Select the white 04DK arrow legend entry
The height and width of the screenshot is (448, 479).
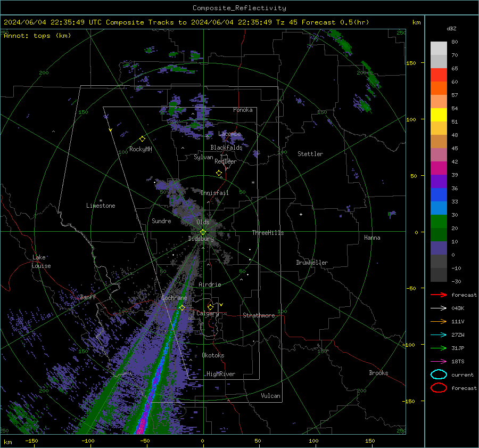tap(439, 308)
